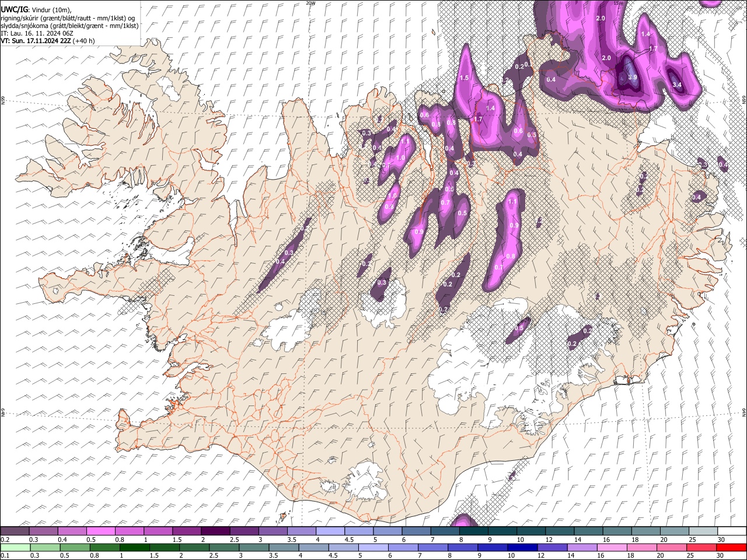Click the '(+40 h)' forecast offset text

84,41
